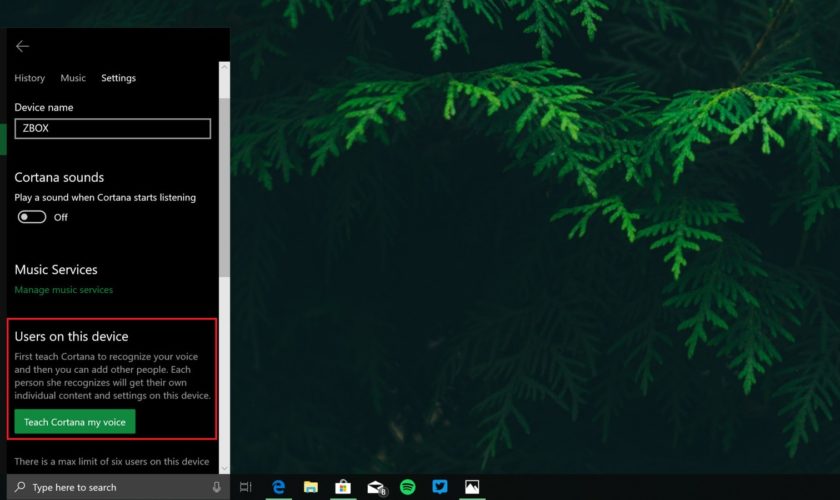Viewport: 840px width, 500px height.
Task: Click the Device name field showing ZBOX
Action: pyautogui.click(x=112, y=128)
